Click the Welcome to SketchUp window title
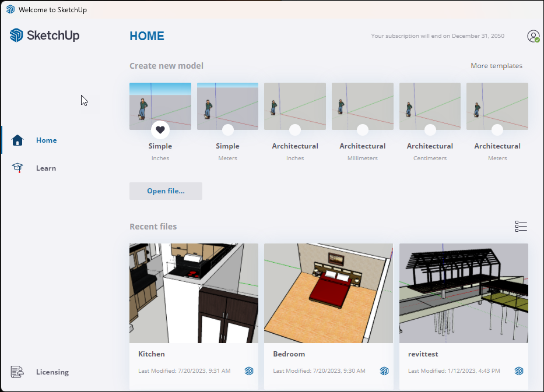544x392 pixels. point(52,10)
